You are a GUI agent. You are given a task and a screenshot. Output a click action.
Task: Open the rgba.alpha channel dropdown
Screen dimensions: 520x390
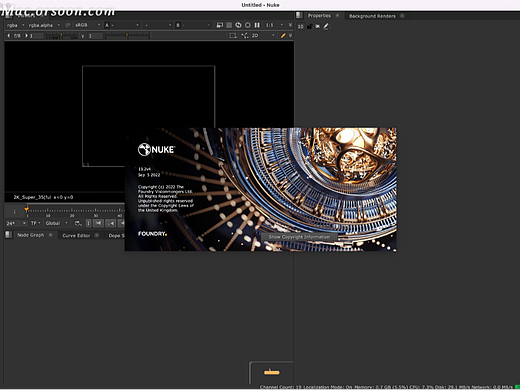click(x=44, y=25)
